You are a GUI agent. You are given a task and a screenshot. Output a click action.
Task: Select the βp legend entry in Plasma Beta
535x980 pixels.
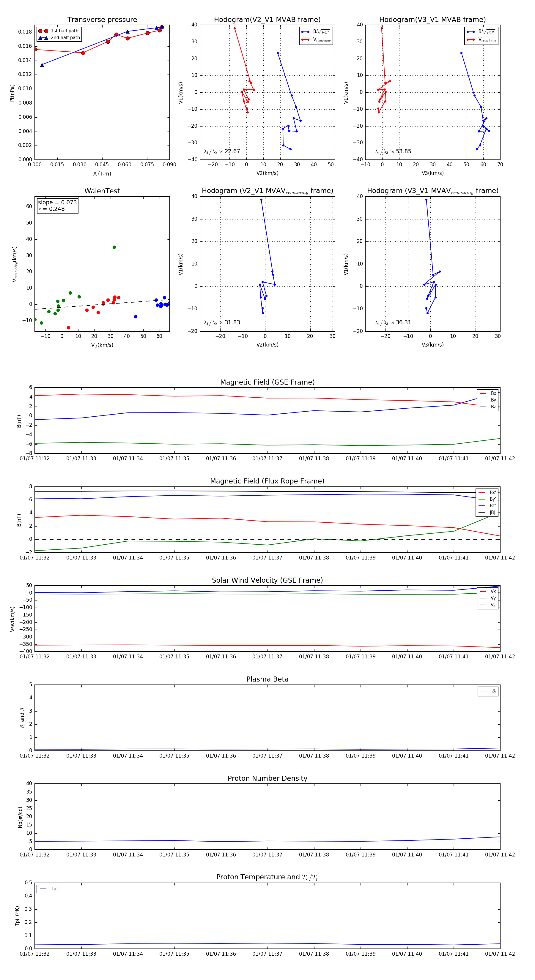(x=488, y=691)
